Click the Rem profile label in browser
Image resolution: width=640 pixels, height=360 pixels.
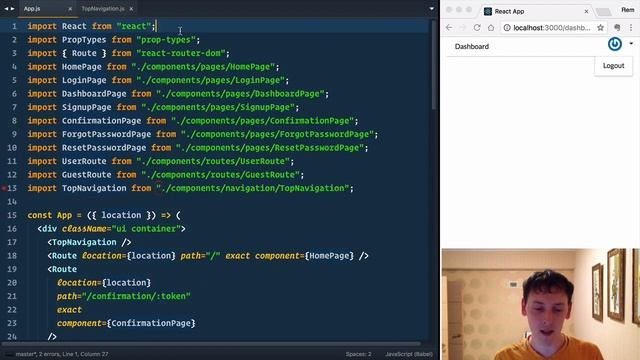(x=628, y=10)
